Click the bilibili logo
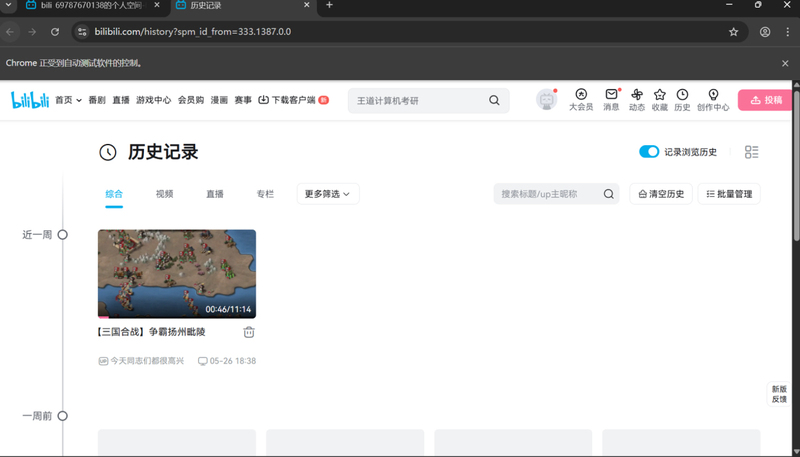The image size is (800, 457). click(x=30, y=100)
